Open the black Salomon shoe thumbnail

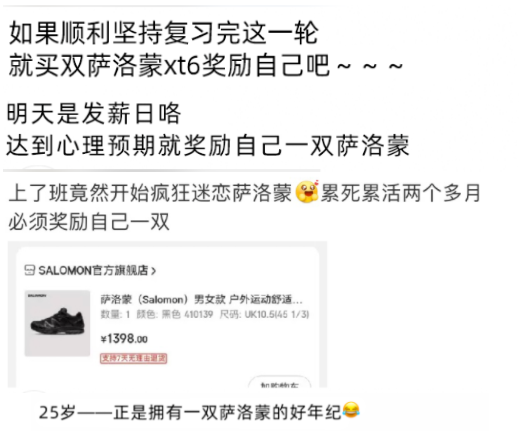(57, 323)
